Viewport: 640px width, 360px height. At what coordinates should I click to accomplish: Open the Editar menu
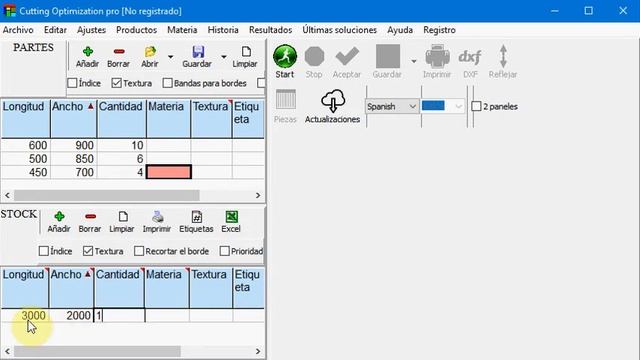pos(55,30)
